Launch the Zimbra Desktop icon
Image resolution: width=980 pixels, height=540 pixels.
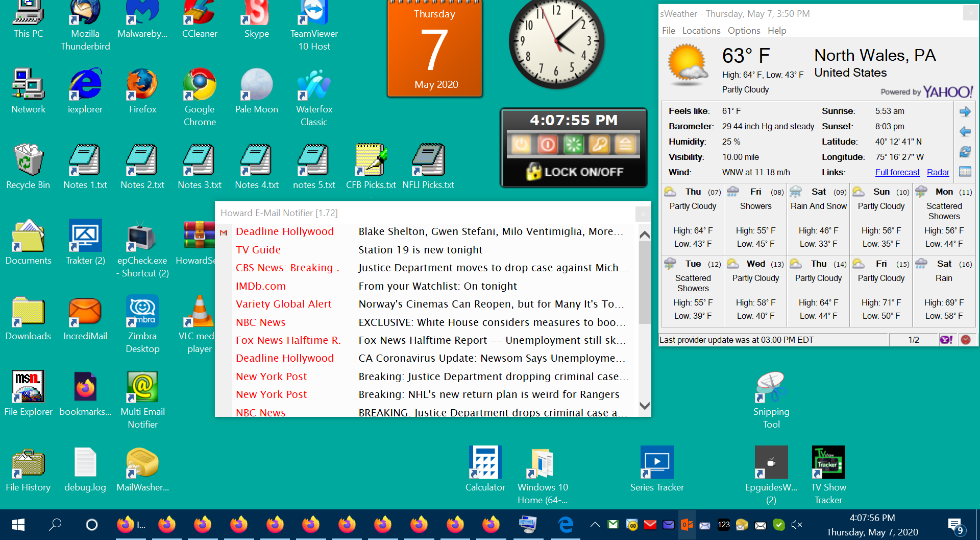tap(142, 324)
